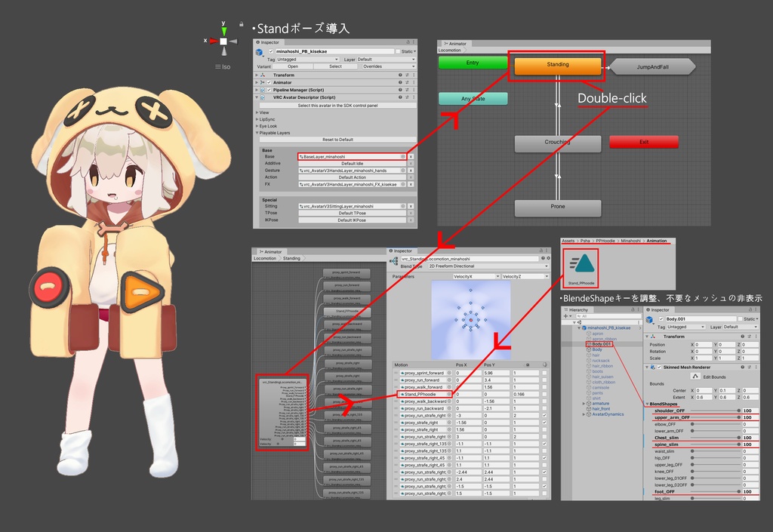Screen dimensions: 773x532
Task: Toggle Static checkbox for minahoshi_PB_kisekae
Action: point(398,51)
